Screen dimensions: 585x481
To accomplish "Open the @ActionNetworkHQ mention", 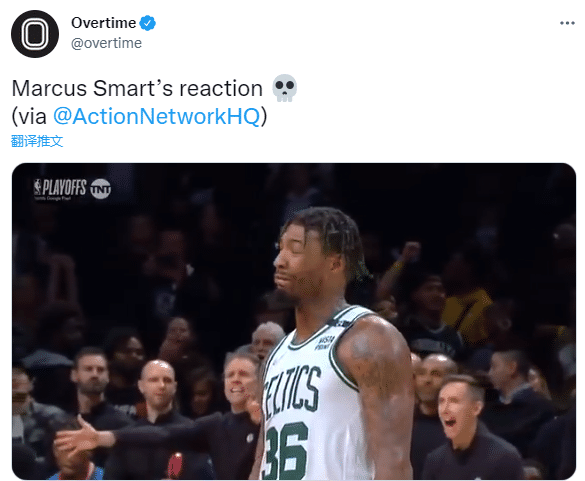I will point(156,116).
